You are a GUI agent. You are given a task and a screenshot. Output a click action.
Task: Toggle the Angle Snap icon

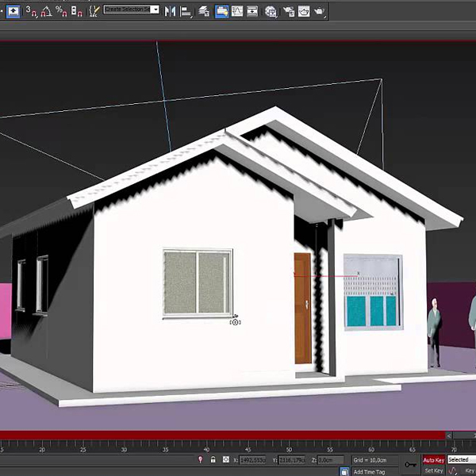coord(45,11)
